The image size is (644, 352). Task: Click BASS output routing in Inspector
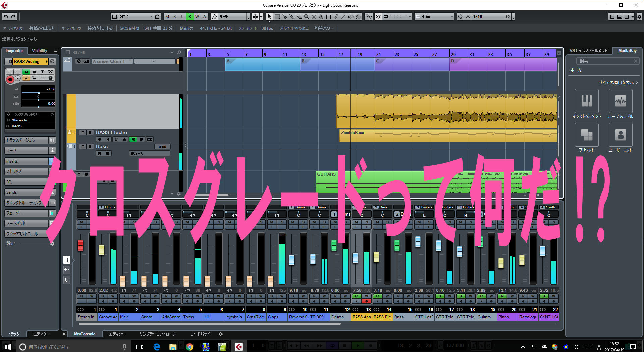click(30, 126)
